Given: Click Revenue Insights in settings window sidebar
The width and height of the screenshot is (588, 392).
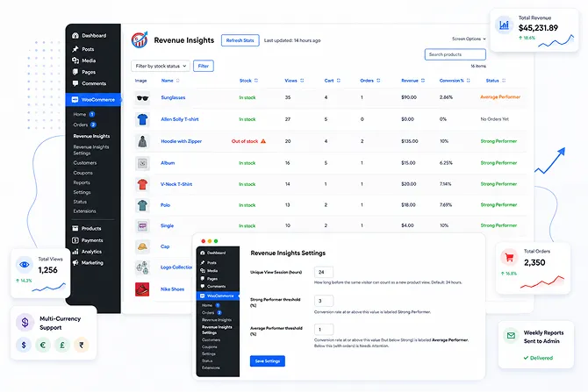Looking at the screenshot, I should (x=217, y=320).
